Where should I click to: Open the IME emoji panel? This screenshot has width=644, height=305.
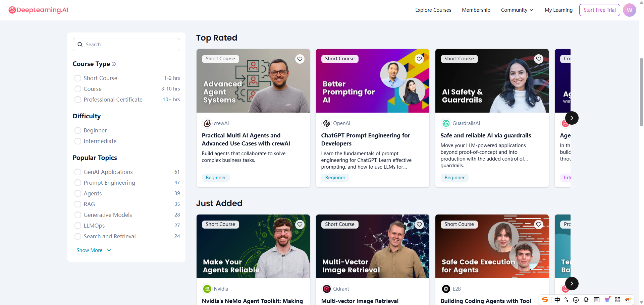(576, 300)
